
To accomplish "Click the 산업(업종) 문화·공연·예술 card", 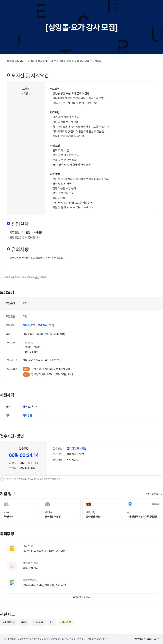I will (x=102, y=510).
